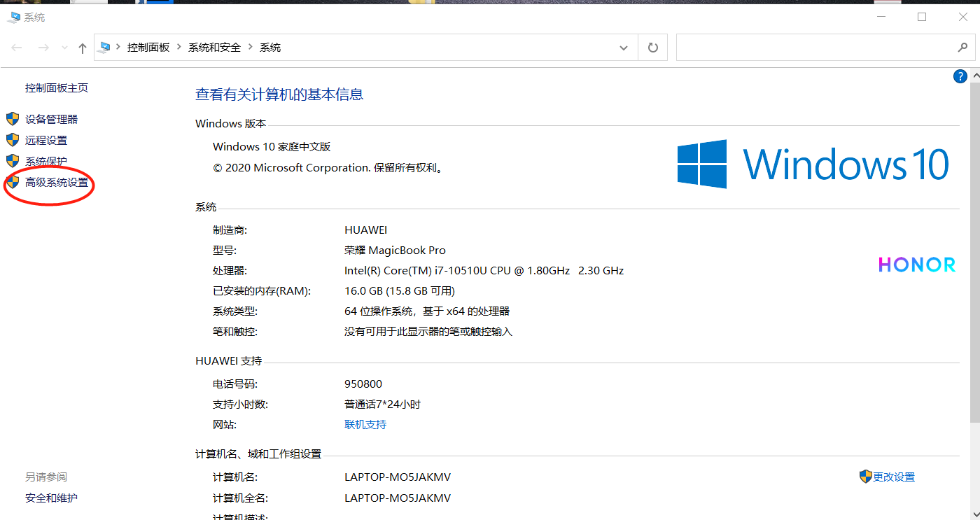Open address bar history dropdown
This screenshot has height=520, width=980.
pyautogui.click(x=624, y=48)
